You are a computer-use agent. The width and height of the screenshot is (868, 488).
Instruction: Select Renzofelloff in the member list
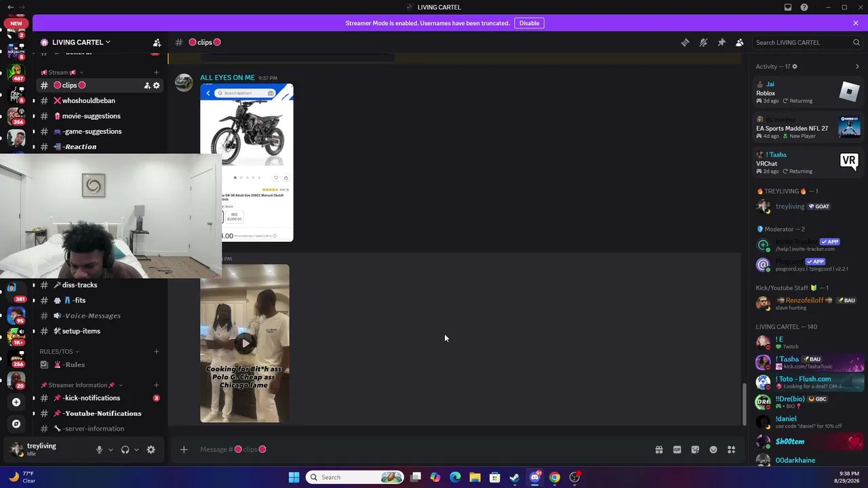click(808, 304)
